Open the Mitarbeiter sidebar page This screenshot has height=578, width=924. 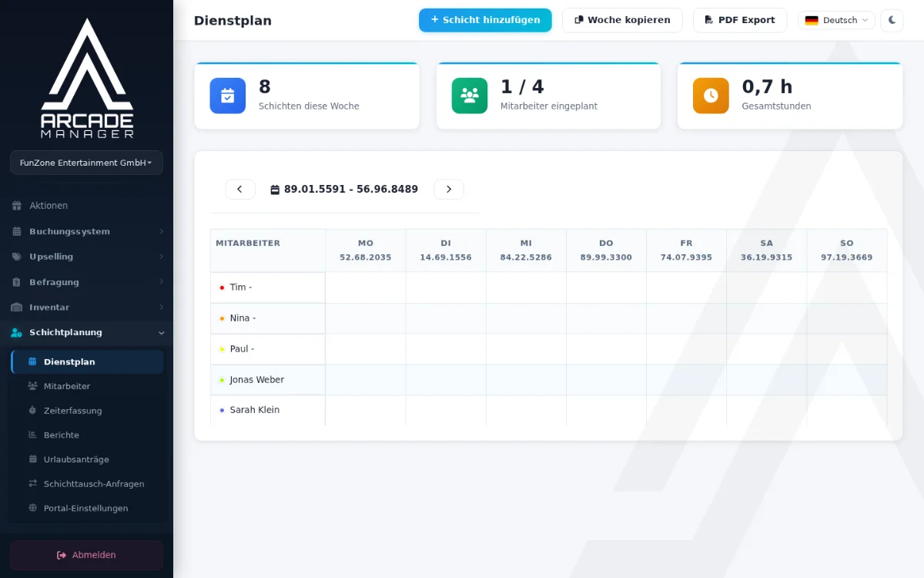coord(87,386)
